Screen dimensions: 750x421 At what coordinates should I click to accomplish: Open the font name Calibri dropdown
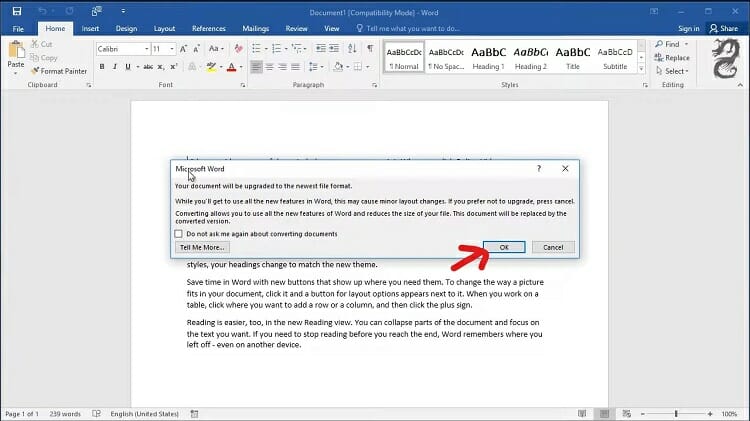(146, 49)
